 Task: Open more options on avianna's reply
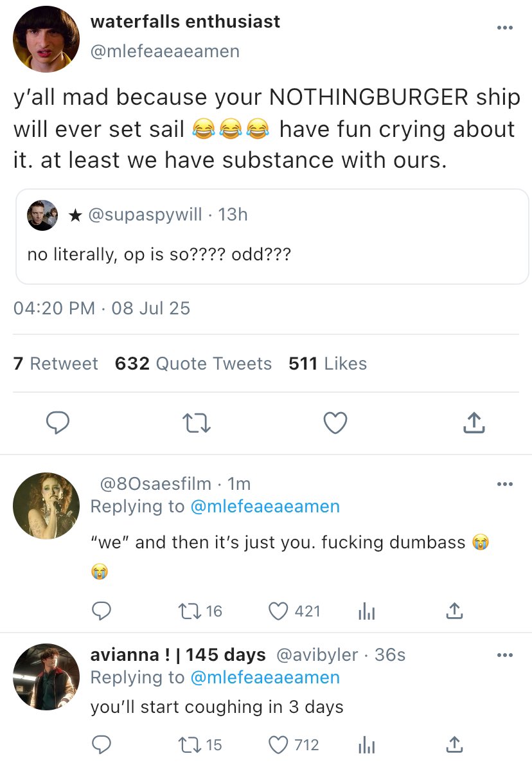pyautogui.click(x=505, y=655)
